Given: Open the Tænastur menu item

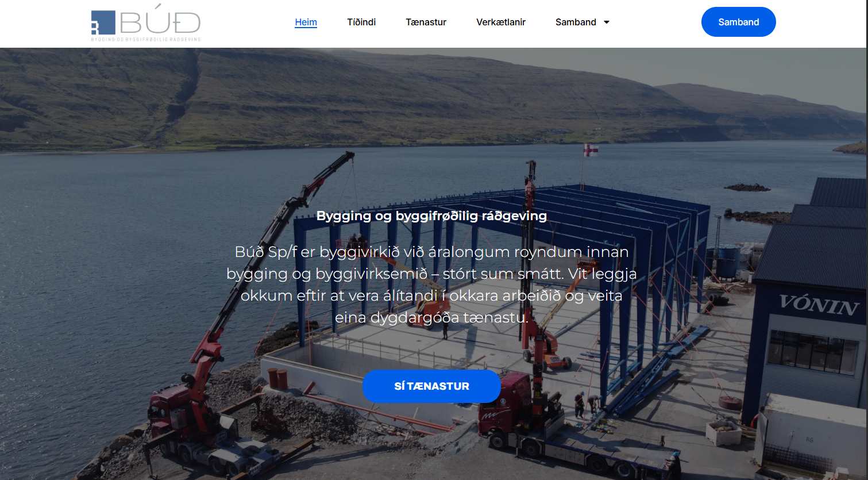Looking at the screenshot, I should click(426, 22).
